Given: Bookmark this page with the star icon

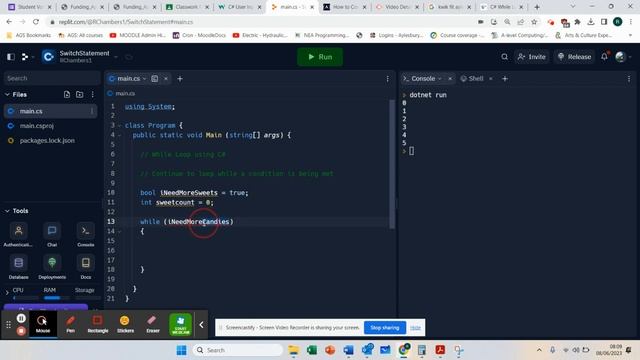Looking at the screenshot, I should click(x=534, y=22).
